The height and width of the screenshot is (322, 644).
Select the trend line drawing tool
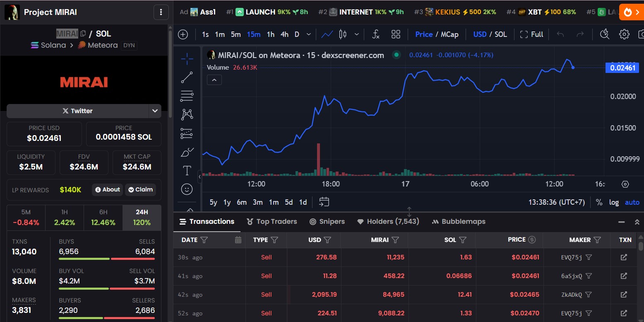tap(187, 77)
